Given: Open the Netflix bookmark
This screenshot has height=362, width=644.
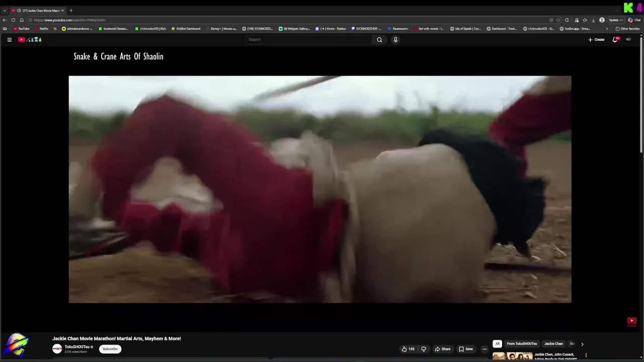Looking at the screenshot, I should coord(41,29).
